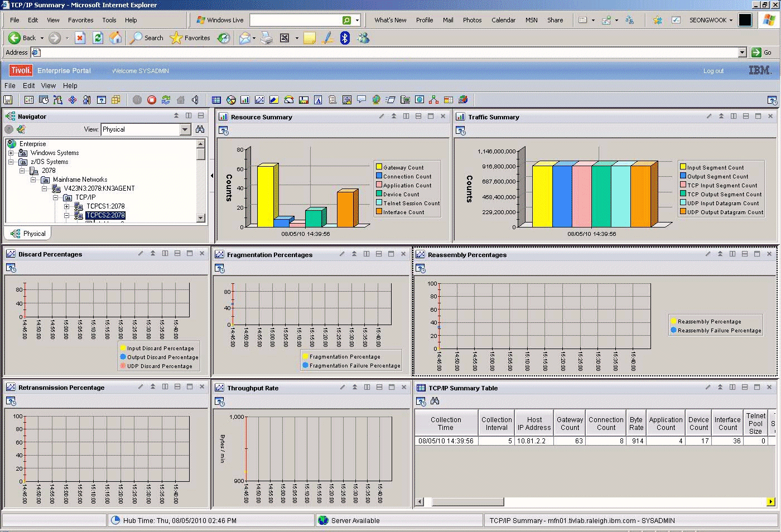The width and height of the screenshot is (781, 532).
Task: Click the red Stop toolbar icon
Action: (152, 100)
